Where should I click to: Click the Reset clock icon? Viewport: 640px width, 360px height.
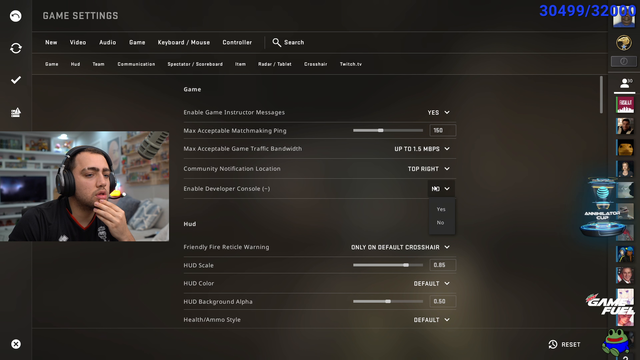tap(553, 344)
